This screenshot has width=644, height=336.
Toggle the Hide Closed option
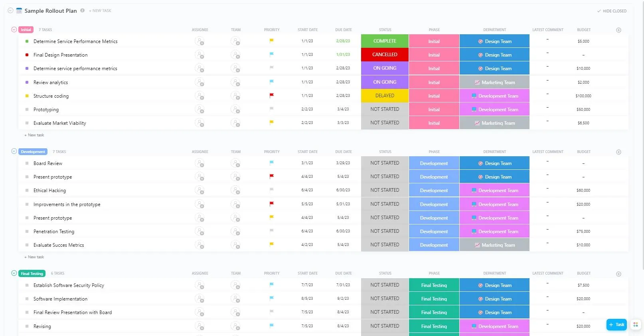tap(612, 11)
